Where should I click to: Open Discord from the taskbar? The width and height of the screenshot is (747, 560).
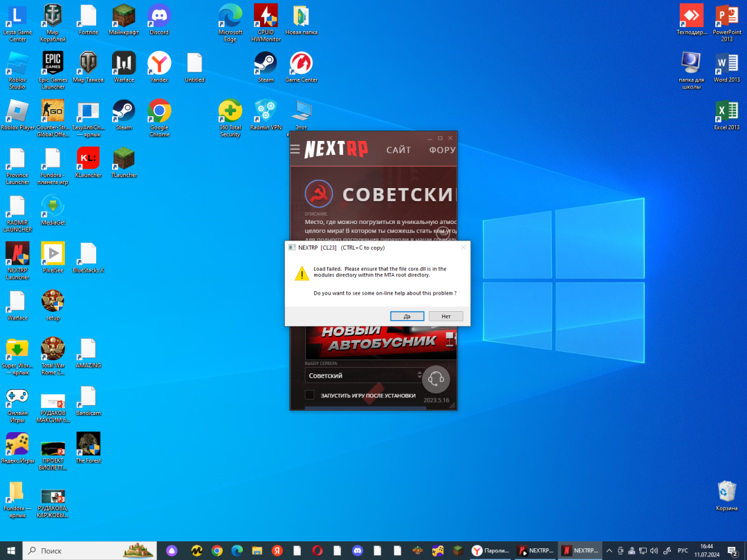(357, 550)
